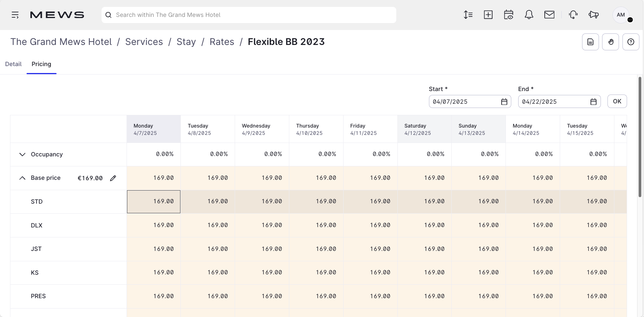Open the Start date calendar picker icon

[504, 101]
